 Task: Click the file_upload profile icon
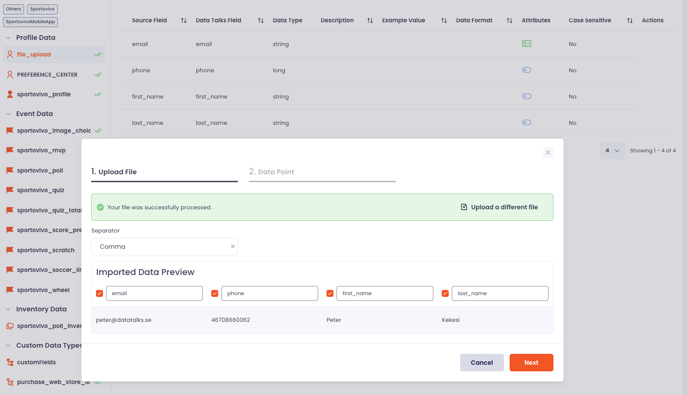pyautogui.click(x=10, y=54)
